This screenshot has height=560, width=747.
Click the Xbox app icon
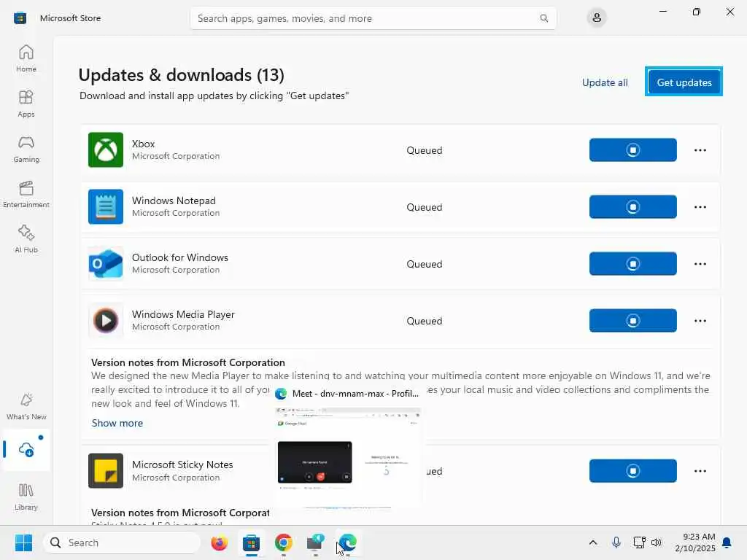point(106,150)
